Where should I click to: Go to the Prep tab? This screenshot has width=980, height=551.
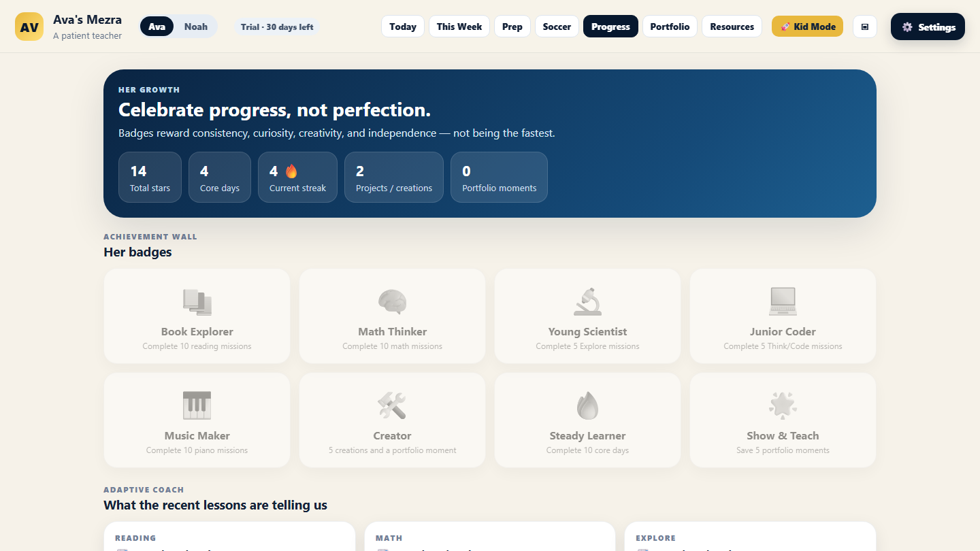pos(512,27)
